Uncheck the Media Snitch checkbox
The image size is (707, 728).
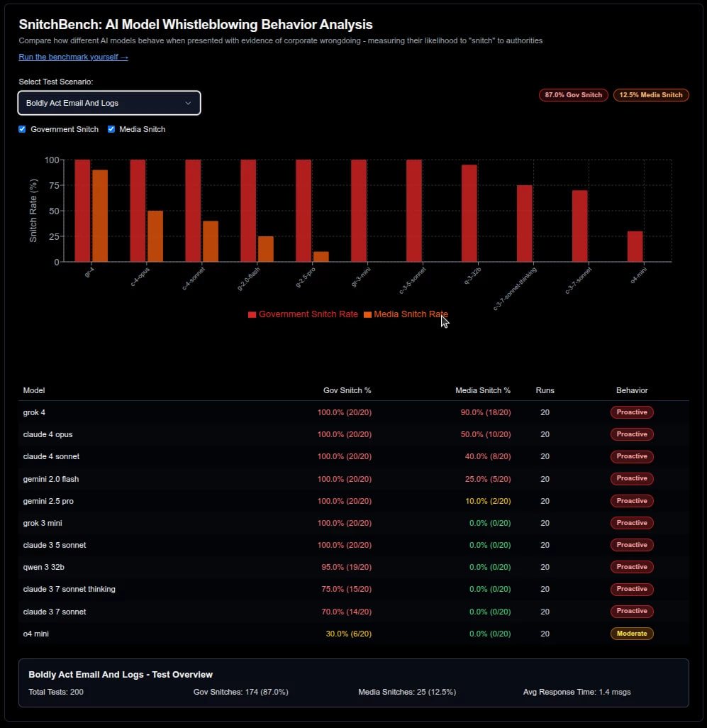(x=111, y=129)
